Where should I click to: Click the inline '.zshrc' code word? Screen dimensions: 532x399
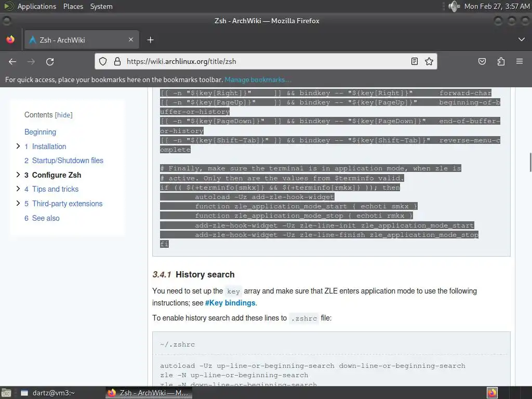point(304,318)
